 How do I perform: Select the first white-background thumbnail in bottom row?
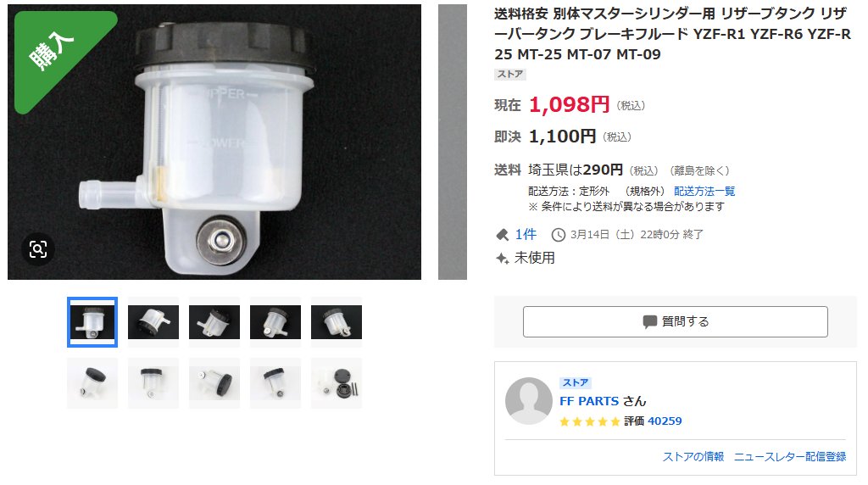point(92,383)
